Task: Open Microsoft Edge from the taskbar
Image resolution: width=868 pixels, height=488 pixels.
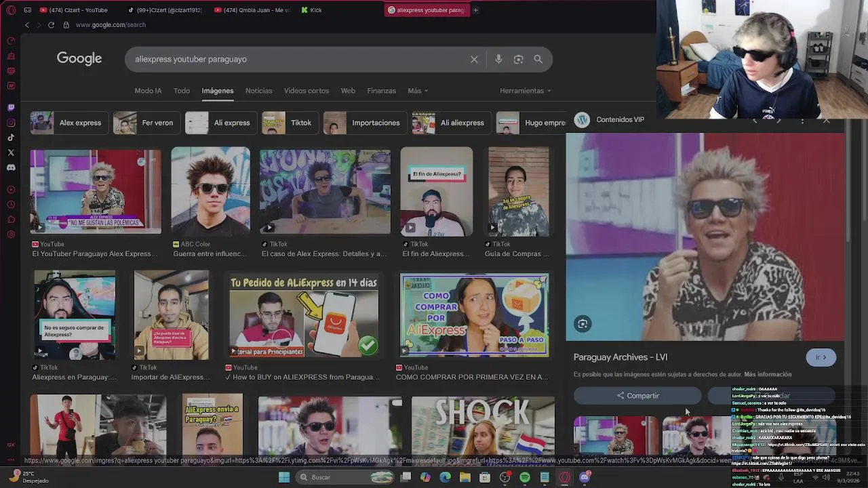Action: pos(445,477)
